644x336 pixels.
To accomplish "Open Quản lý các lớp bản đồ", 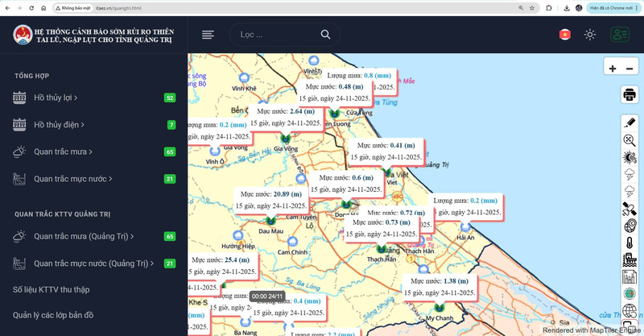I will pos(53,314).
